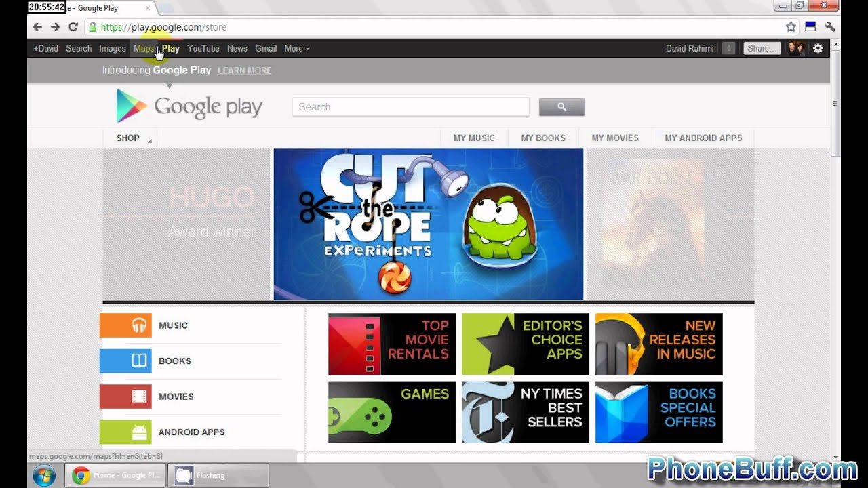The image size is (868, 488).
Task: Click the blue extension icon beside the star
Action: pyautogui.click(x=810, y=27)
